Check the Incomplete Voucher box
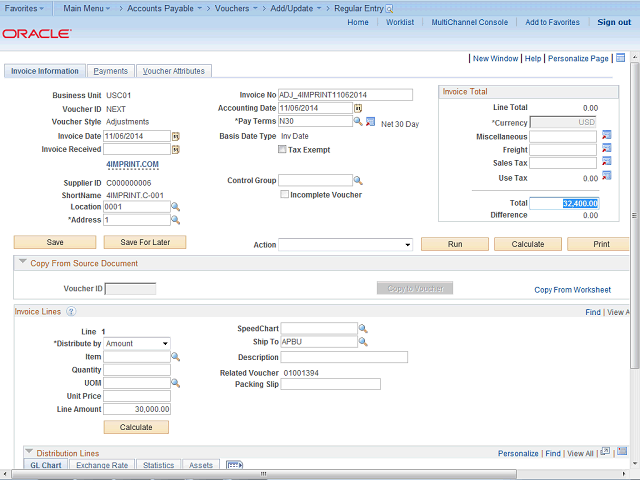Viewport: 640px width, 480px height. (284, 195)
